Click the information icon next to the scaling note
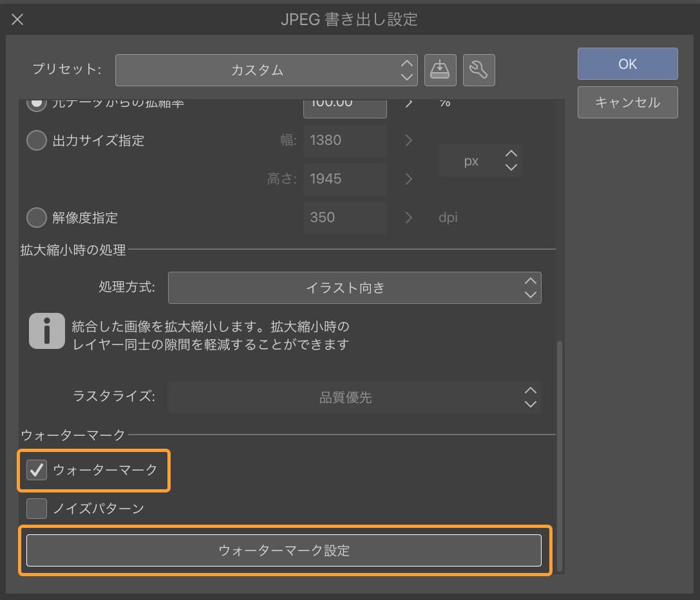This screenshot has width=700, height=600. [46, 330]
